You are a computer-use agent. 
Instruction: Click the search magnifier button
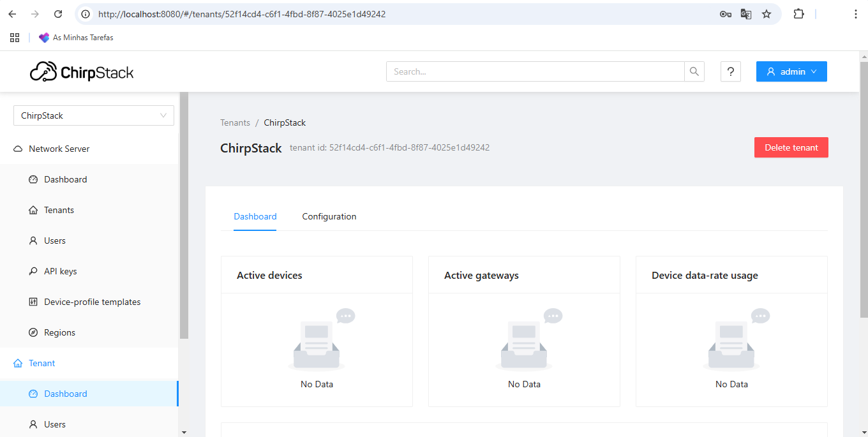(694, 71)
